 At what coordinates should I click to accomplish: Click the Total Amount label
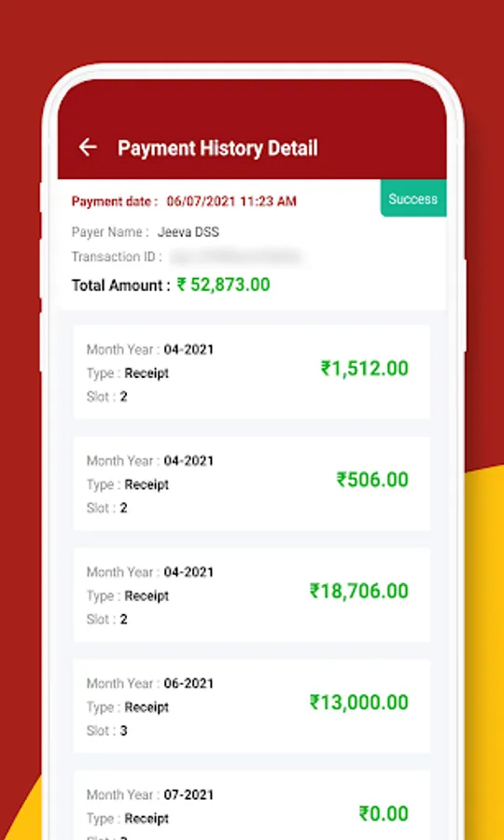(x=121, y=286)
